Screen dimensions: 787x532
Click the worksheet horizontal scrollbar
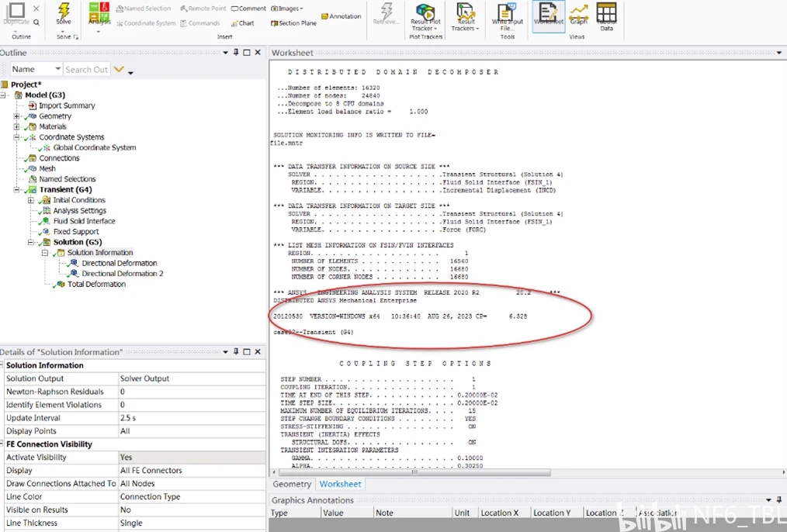pos(414,472)
